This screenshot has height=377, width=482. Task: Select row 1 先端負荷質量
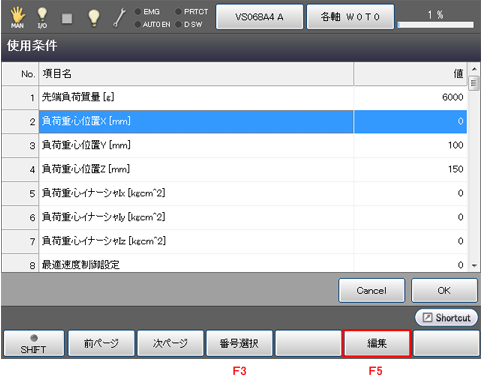[234, 97]
